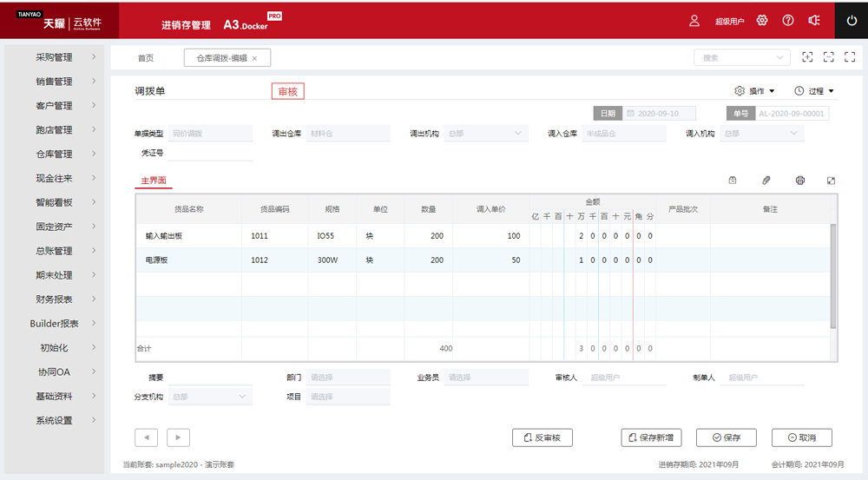Click the help question mark icon
This screenshot has height=480, width=868.
point(788,21)
